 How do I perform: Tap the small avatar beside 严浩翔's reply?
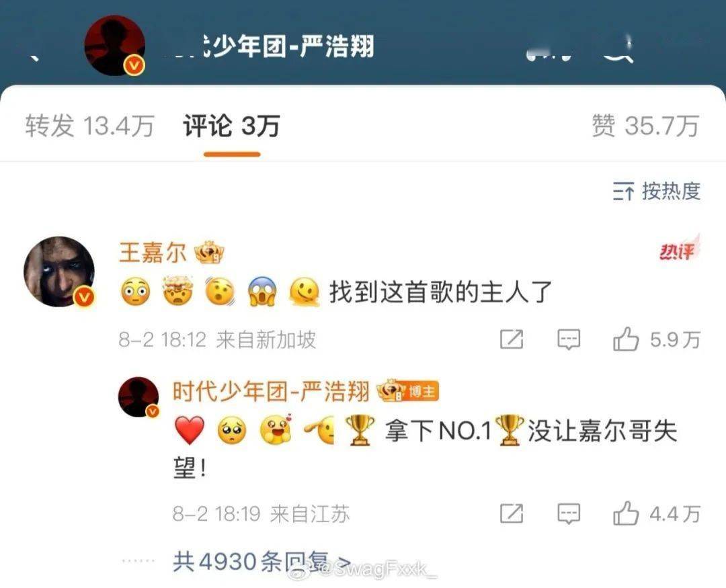tap(138, 397)
